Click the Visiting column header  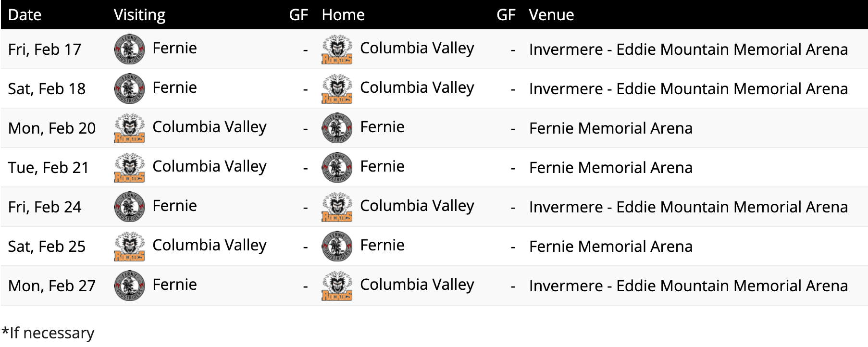pyautogui.click(x=139, y=15)
